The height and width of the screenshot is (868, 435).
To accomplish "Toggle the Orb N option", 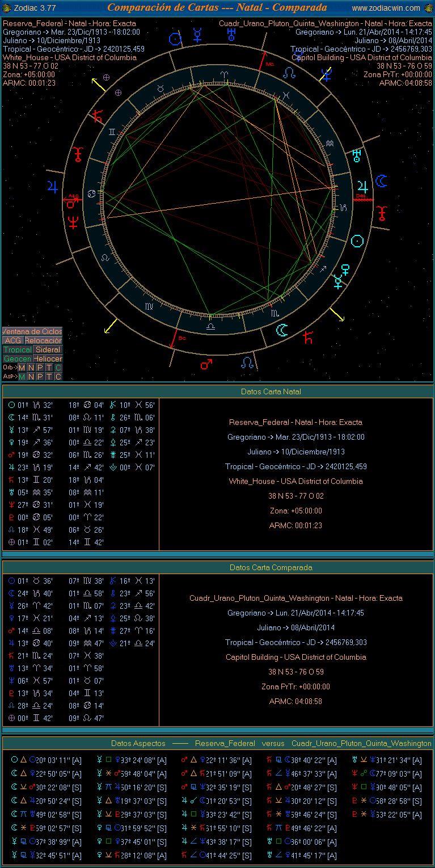I will pos(31,368).
